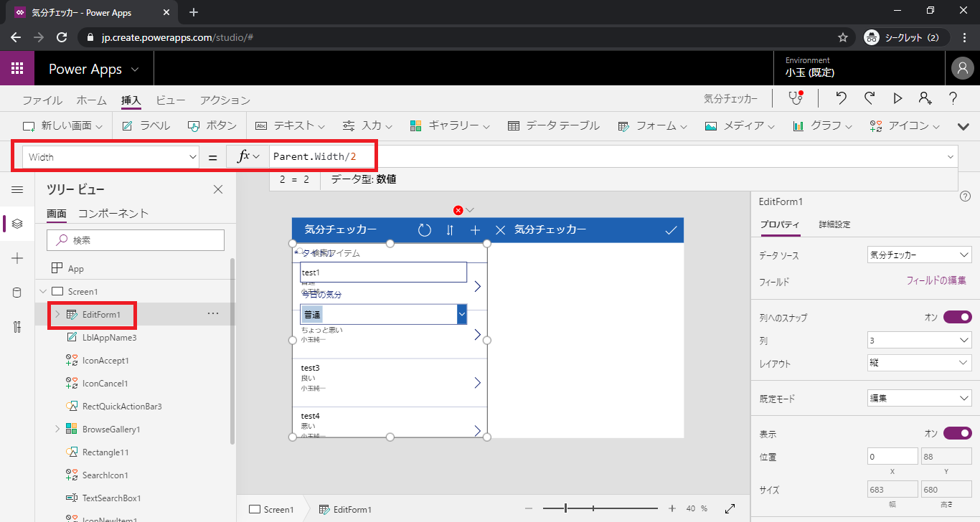
Task: Click the Edit fields link
Action: click(936, 281)
